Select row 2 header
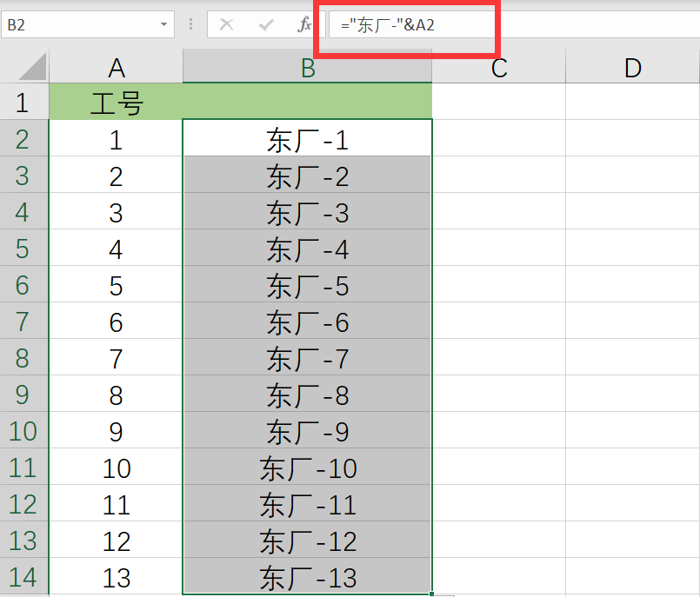700x597 pixels. click(24, 138)
